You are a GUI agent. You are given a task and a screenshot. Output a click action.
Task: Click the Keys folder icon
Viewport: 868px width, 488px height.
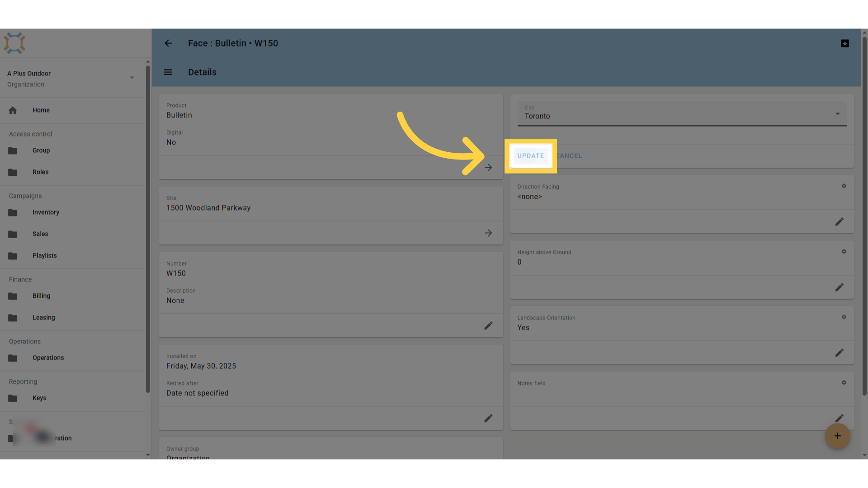point(13,398)
